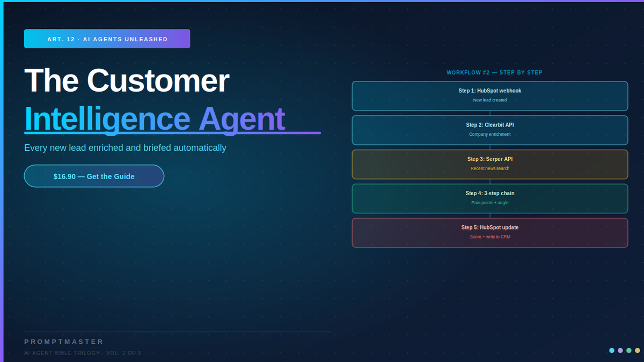Click the $16.90 — Get the Guide button

point(94,176)
